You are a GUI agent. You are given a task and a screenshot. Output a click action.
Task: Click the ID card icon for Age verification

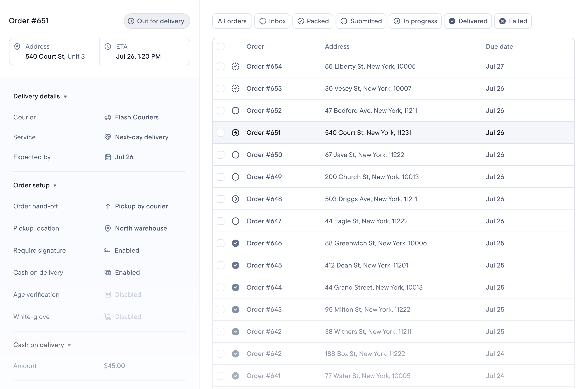(x=108, y=295)
